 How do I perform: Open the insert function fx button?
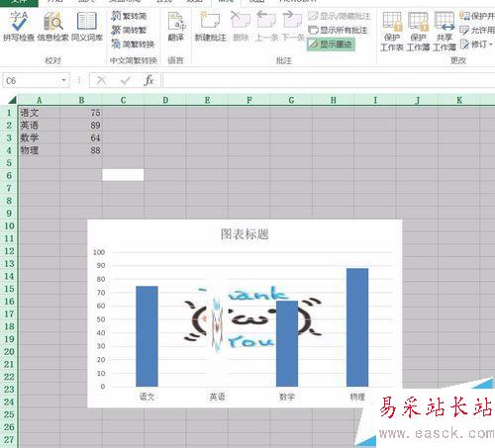pyautogui.click(x=148, y=80)
